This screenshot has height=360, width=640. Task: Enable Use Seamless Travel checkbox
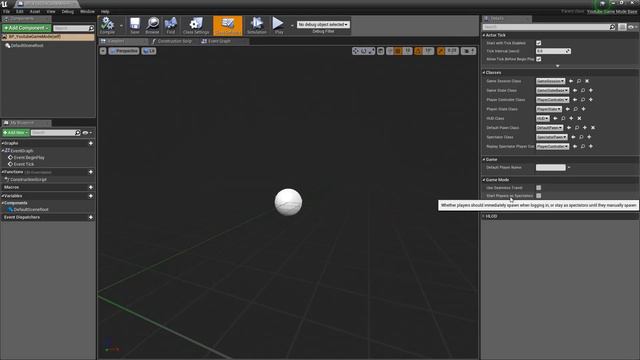point(539,188)
